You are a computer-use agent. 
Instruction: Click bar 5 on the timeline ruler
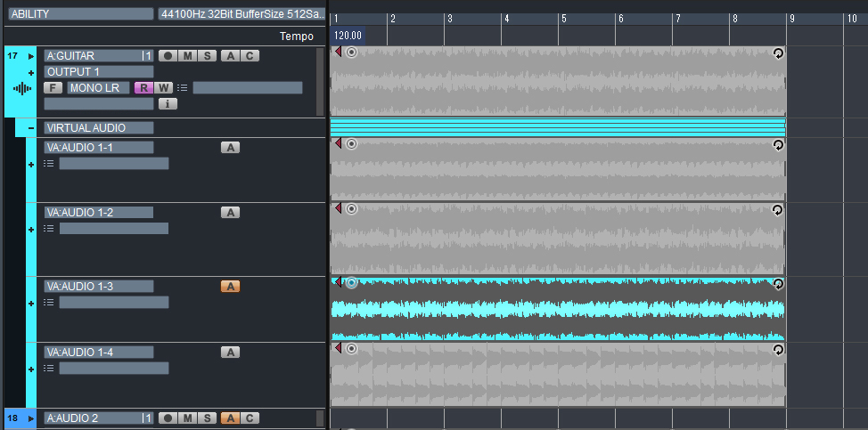pos(563,19)
